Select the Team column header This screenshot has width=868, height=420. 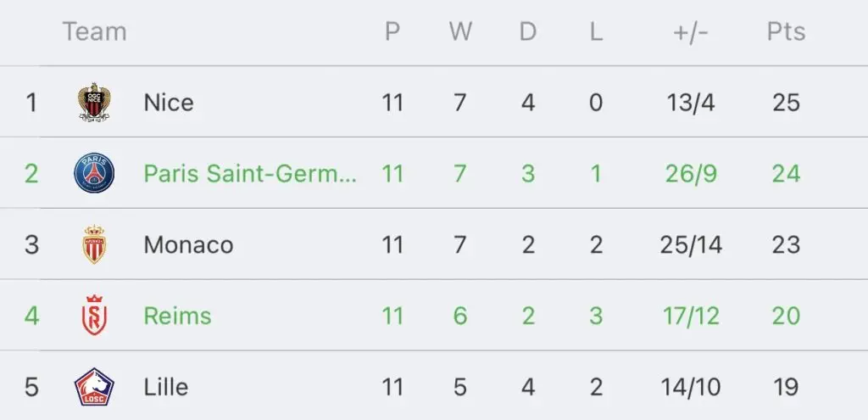click(95, 31)
